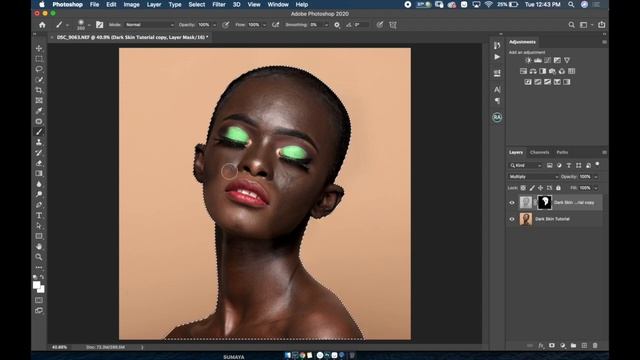Viewport: 640px width, 360px height.
Task: Select the Lasso tool
Action: (x=39, y=69)
